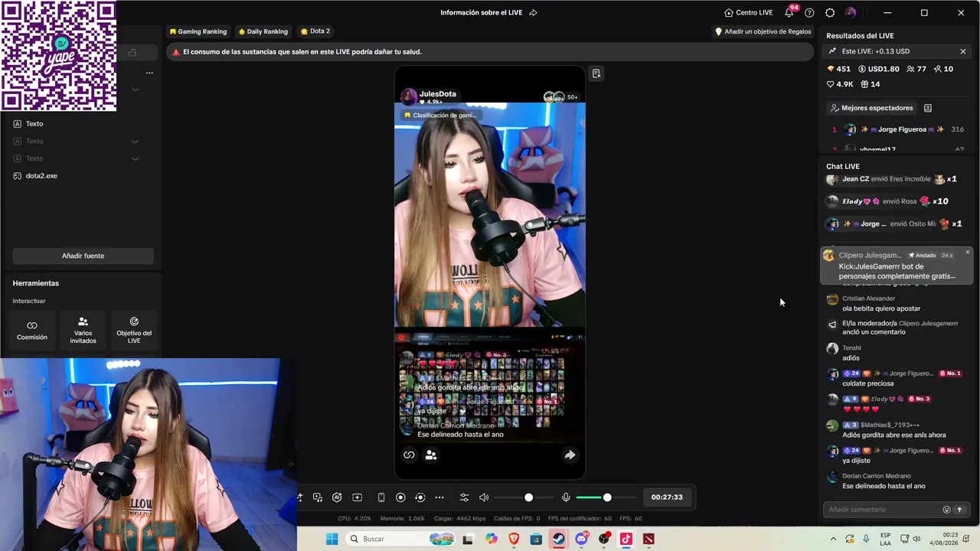980x551 pixels.
Task: Mute the speaker output icon
Action: (x=484, y=497)
